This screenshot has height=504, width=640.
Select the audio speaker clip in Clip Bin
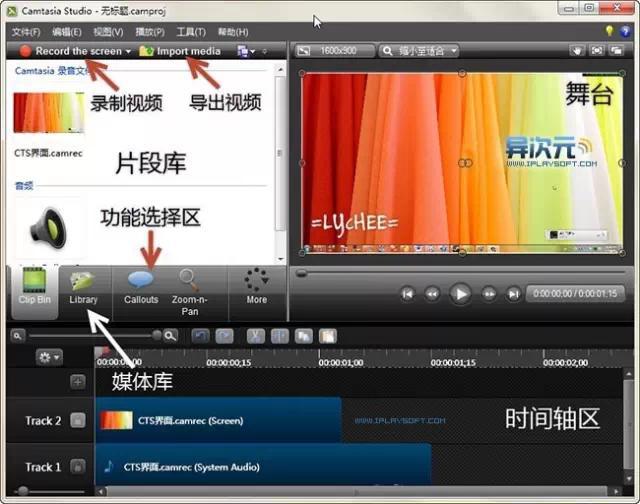pos(48,227)
